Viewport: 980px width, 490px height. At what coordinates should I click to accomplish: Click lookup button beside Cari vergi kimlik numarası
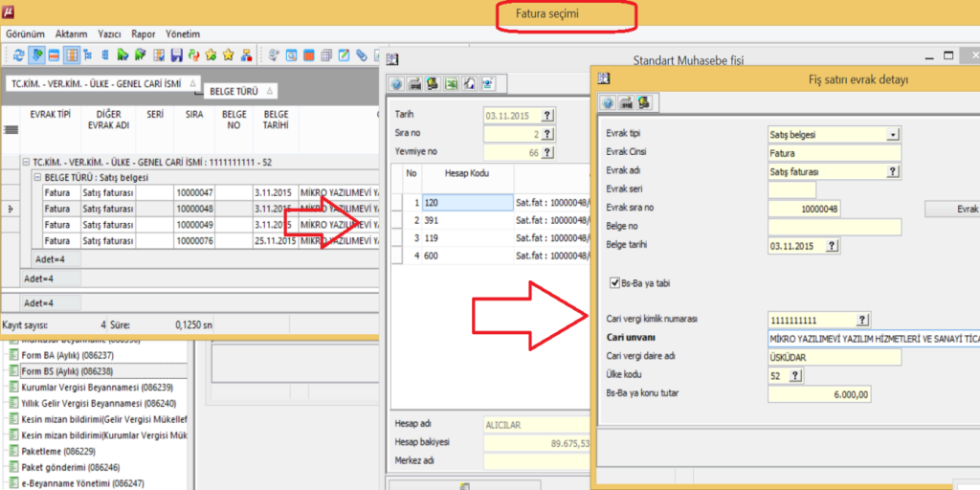coord(862,320)
